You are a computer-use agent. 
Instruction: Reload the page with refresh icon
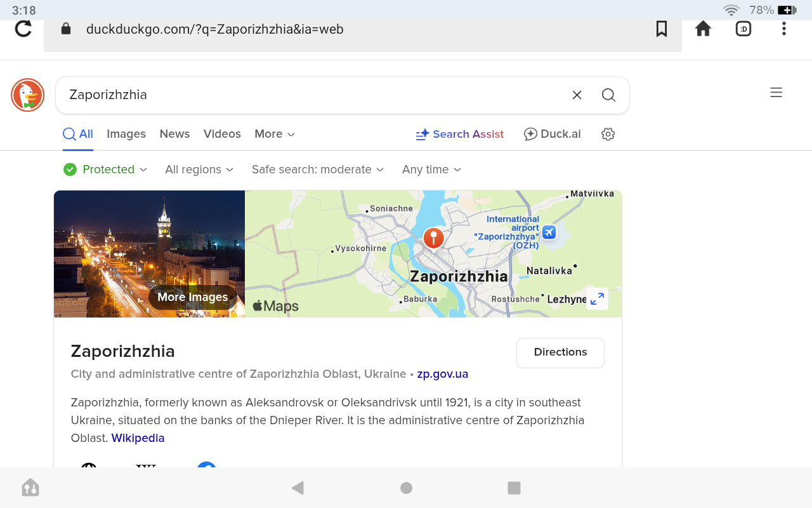[23, 29]
